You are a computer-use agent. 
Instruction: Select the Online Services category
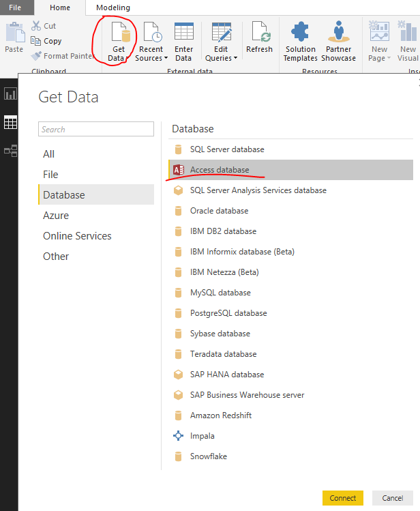coord(96,236)
